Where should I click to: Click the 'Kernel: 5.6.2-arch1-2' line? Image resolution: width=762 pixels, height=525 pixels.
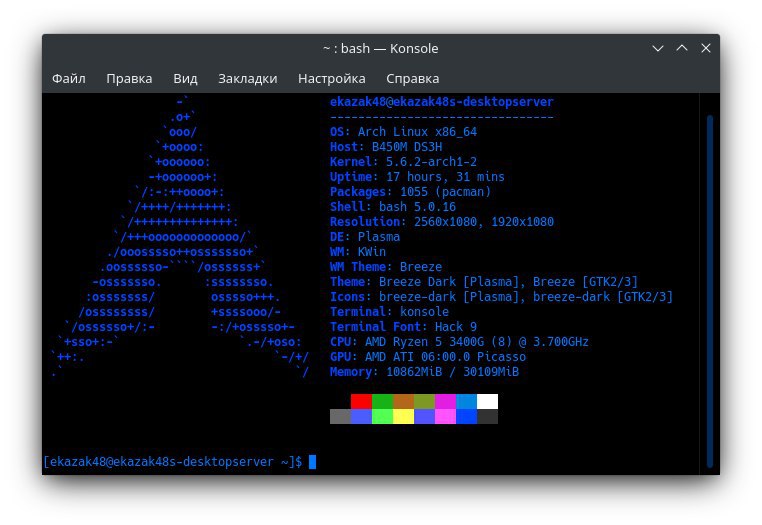(x=403, y=162)
